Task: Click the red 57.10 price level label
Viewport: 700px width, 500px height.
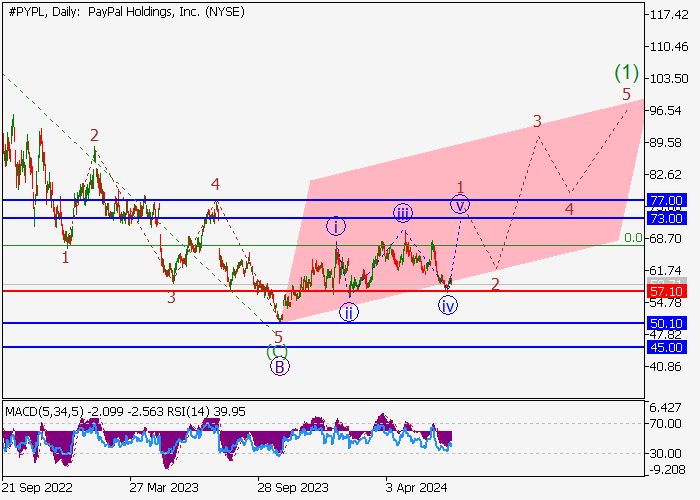Action: coord(667,292)
